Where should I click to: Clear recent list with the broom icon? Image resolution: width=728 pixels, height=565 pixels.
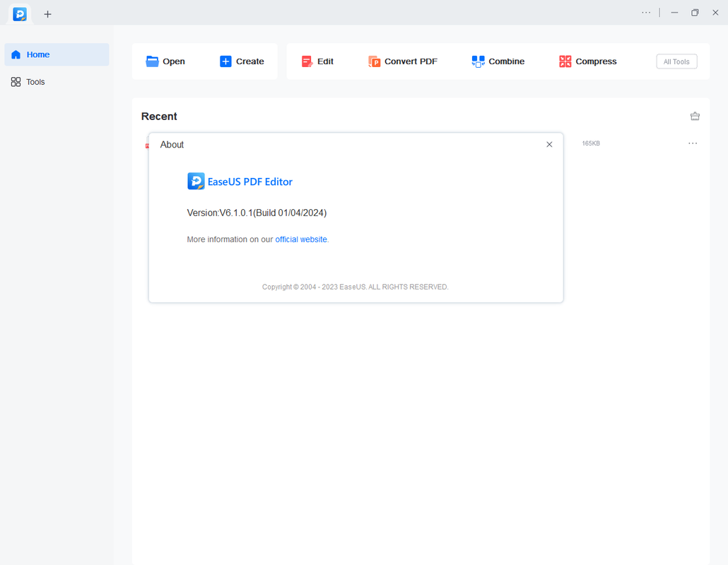[x=695, y=117]
